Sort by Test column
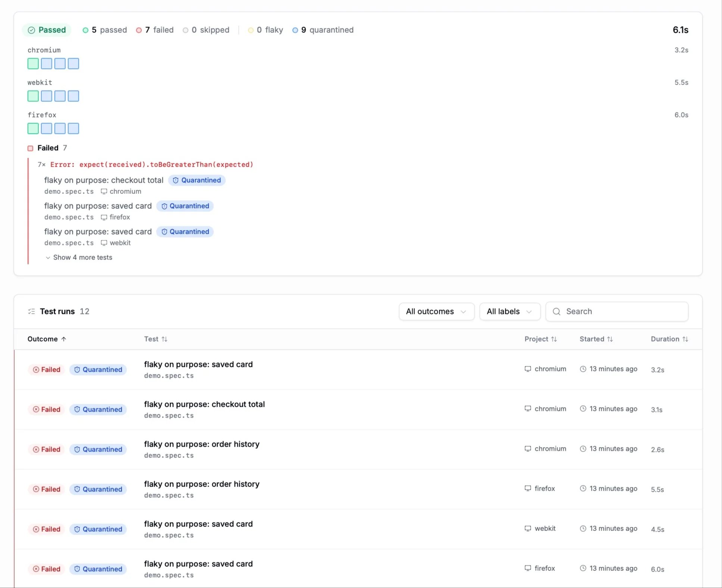This screenshot has height=588, width=722. tap(156, 339)
